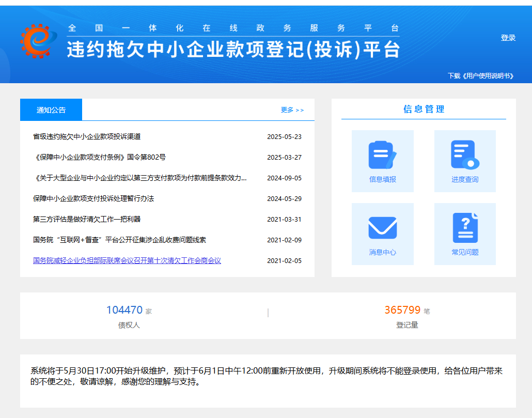Open the 进度查询 progress query icon

pyautogui.click(x=465, y=155)
